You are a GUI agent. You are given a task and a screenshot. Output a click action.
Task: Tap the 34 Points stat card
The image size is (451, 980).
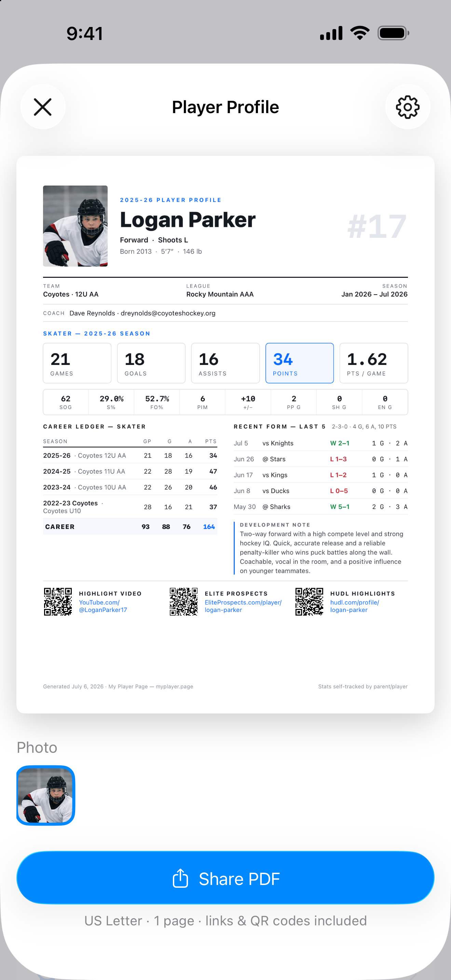[x=300, y=363]
